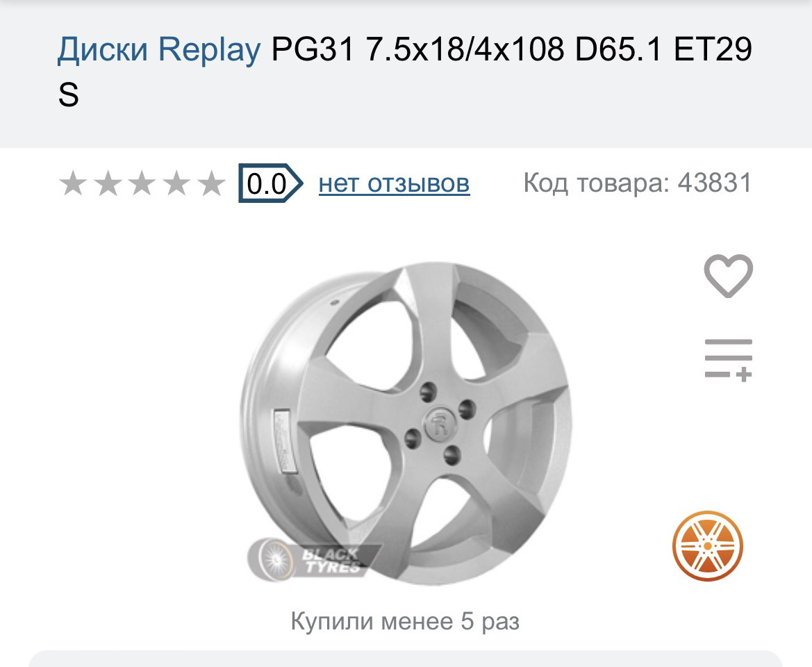
Task: Open the silver wheel product photo
Action: pos(406,424)
